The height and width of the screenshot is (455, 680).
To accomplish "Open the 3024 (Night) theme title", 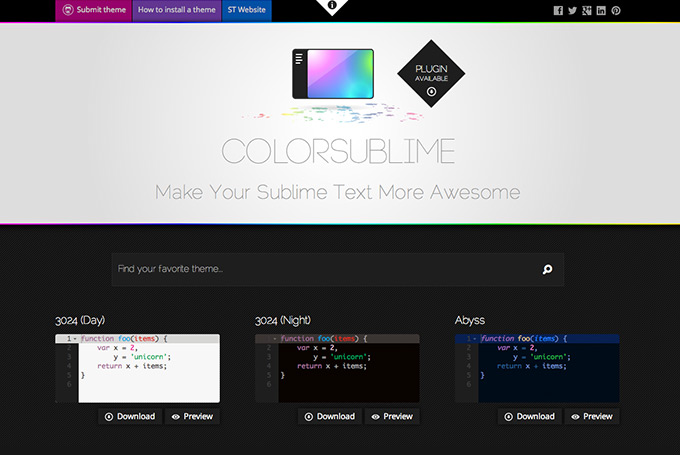I will [x=283, y=320].
